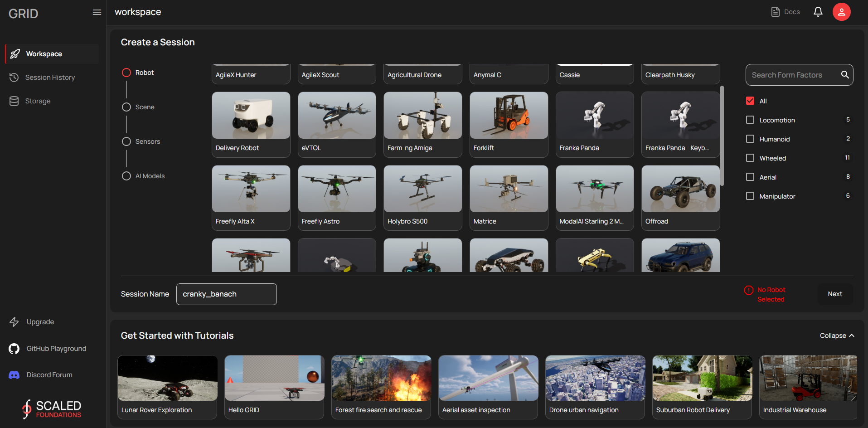The image size is (868, 428).
Task: Uncheck the All filter checkbox
Action: pos(750,101)
